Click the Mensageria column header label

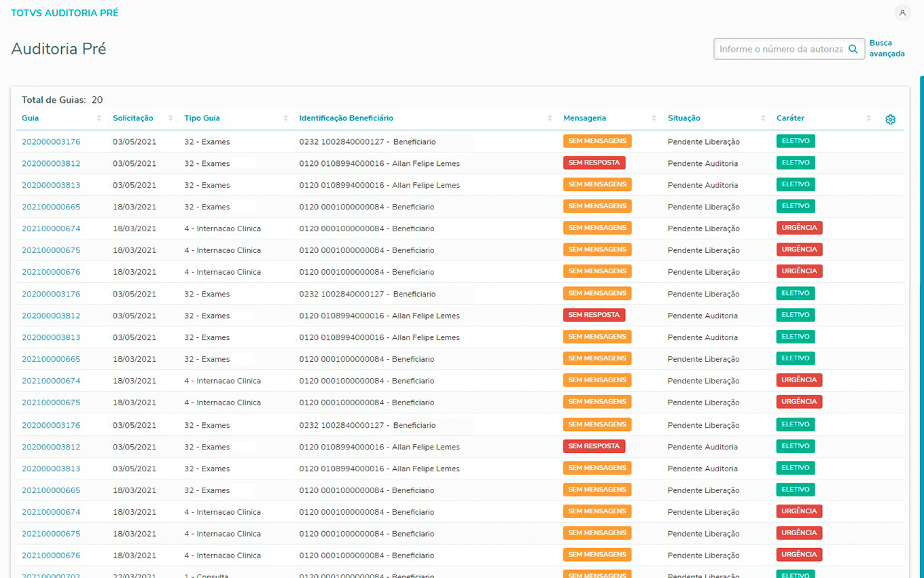[584, 118]
